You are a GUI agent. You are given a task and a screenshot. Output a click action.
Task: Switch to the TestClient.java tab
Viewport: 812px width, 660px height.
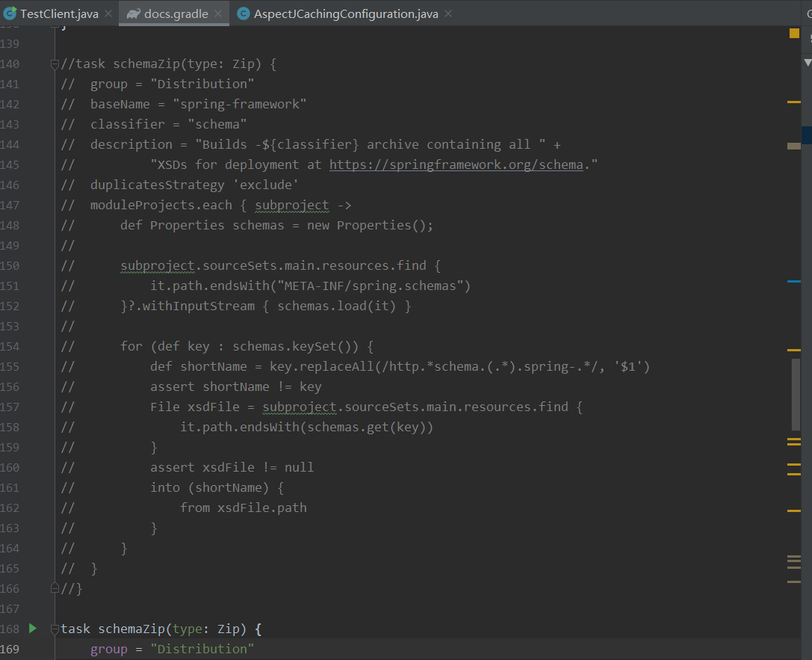pos(59,14)
